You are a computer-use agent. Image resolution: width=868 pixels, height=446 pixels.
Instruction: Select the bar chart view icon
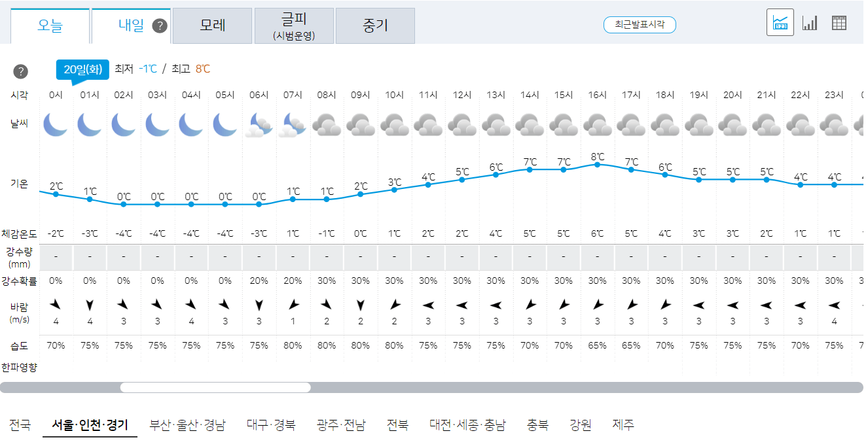[810, 22]
